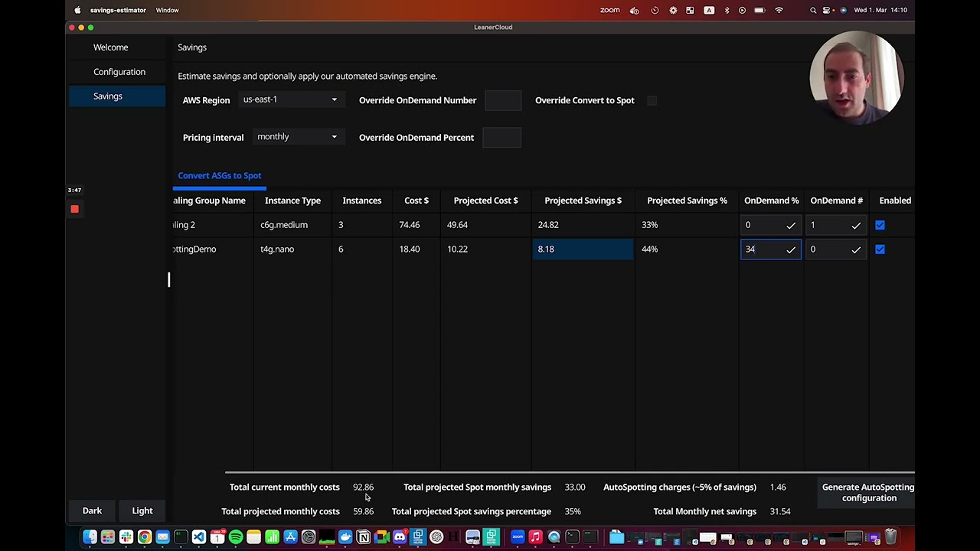Image resolution: width=980 pixels, height=551 pixels.
Task: Toggle the Enabled checkbox for the c6g.medium row
Action: click(x=880, y=225)
